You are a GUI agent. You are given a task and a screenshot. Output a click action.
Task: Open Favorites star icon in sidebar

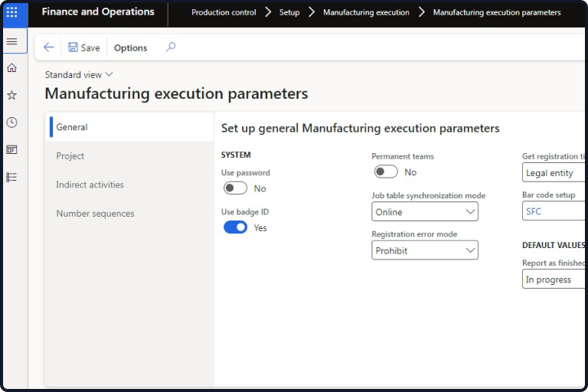pos(12,95)
